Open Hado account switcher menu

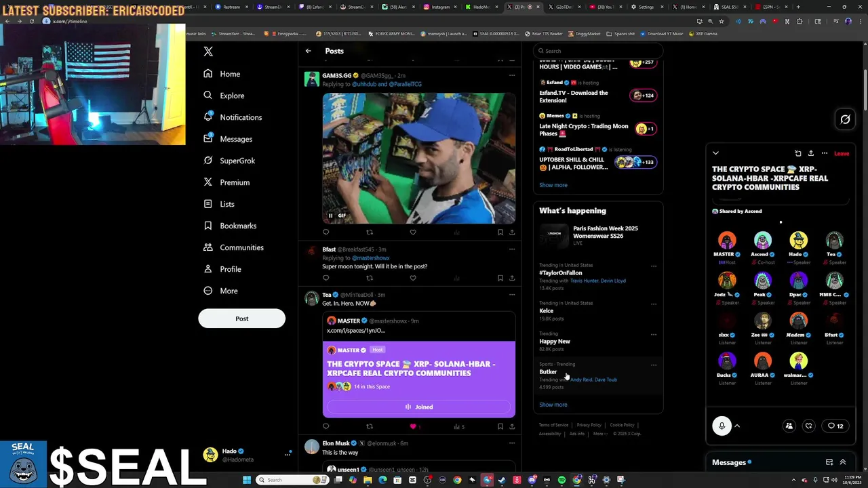tap(246, 455)
